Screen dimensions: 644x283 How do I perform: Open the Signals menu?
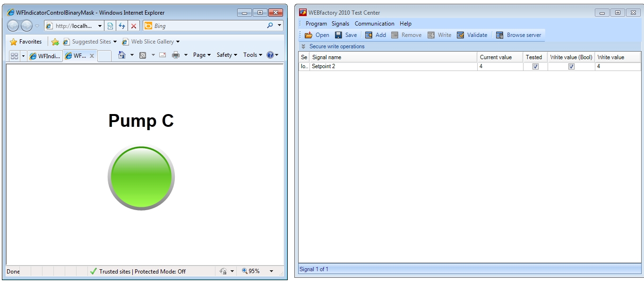coord(340,24)
